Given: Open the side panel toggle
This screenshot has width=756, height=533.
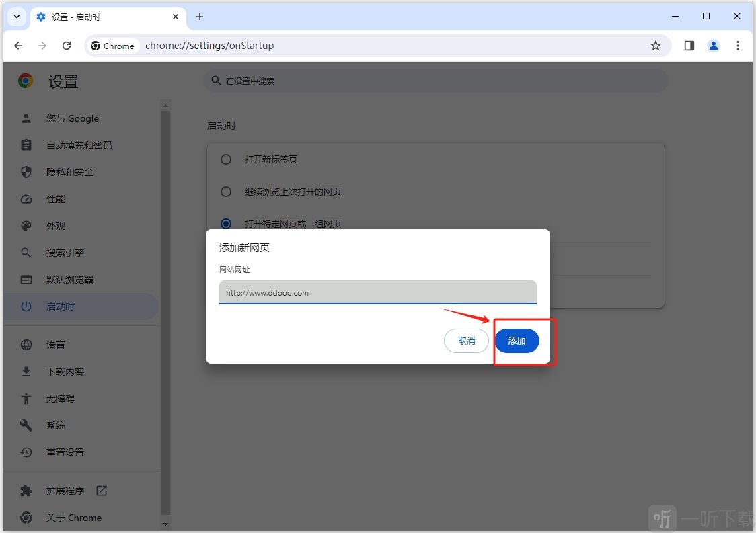Looking at the screenshot, I should coord(689,46).
